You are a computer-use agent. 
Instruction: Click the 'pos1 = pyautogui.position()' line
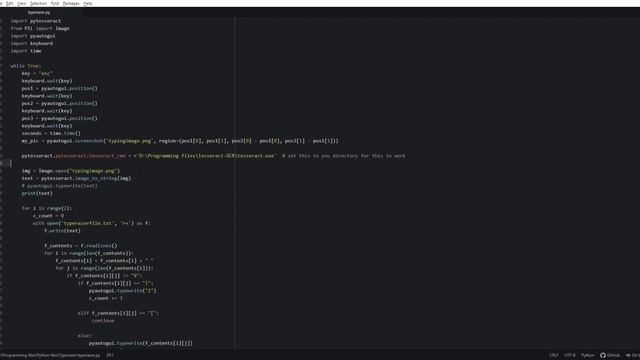(60, 88)
